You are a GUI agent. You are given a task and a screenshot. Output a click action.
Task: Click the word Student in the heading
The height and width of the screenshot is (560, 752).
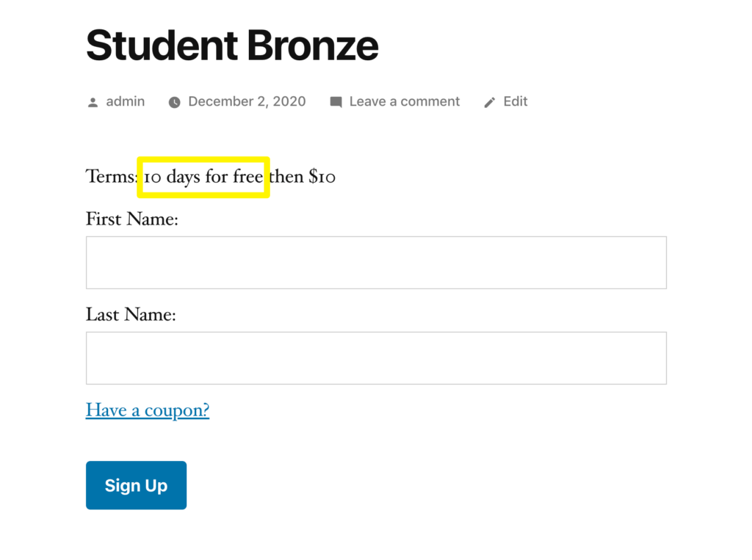click(x=162, y=46)
